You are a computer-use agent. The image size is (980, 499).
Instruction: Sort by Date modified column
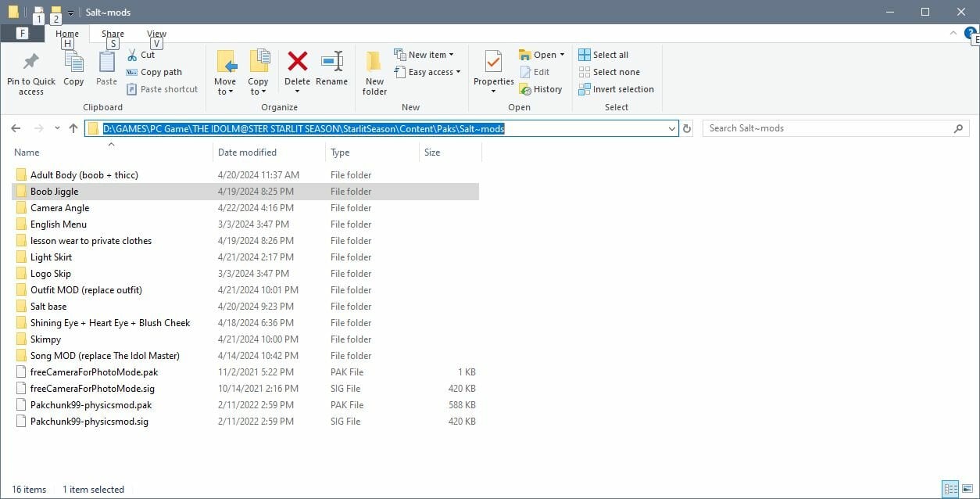(247, 153)
